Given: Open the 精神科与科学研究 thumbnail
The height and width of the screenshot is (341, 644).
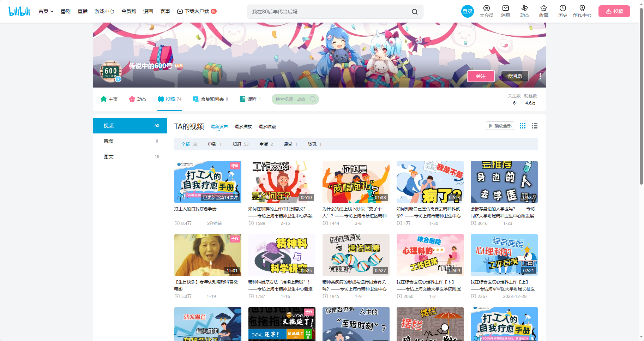Looking at the screenshot, I should point(282,255).
